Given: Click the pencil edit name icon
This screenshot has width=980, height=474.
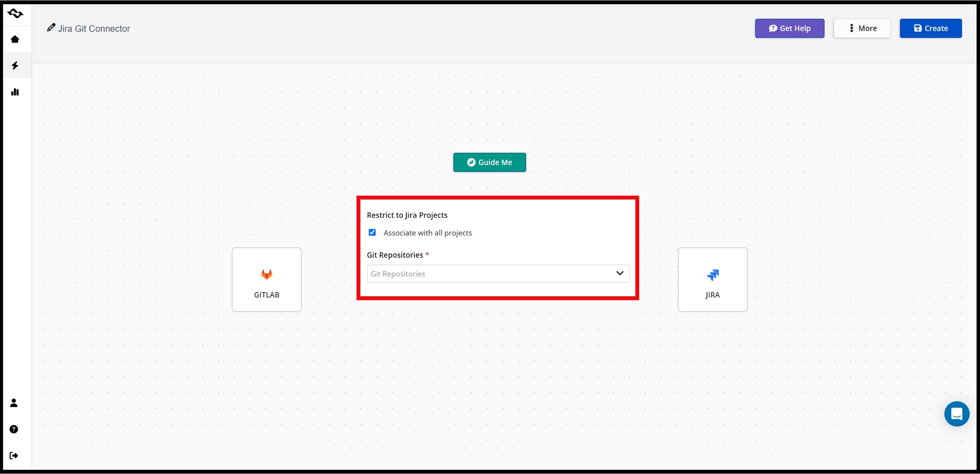Looking at the screenshot, I should tap(51, 28).
